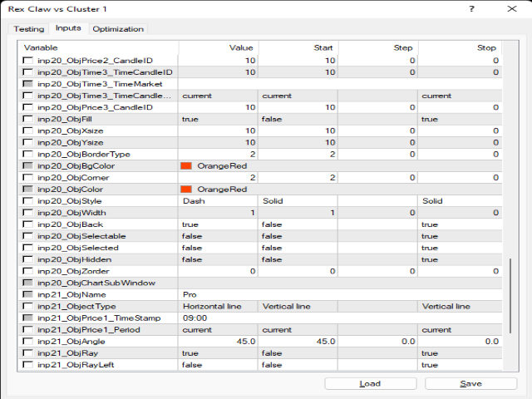Toggle the inp20_ObjXsize checkbox

pos(29,131)
